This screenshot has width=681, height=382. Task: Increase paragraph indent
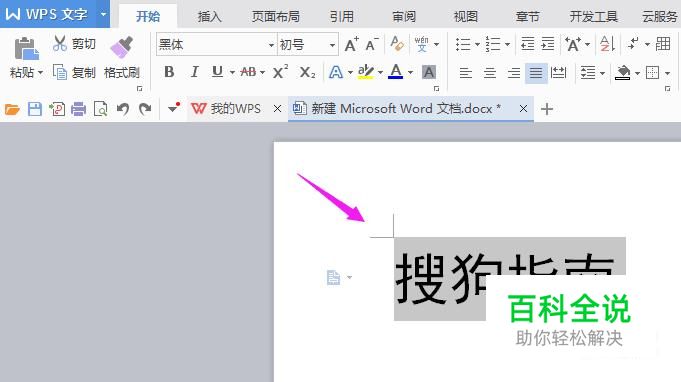pos(548,44)
